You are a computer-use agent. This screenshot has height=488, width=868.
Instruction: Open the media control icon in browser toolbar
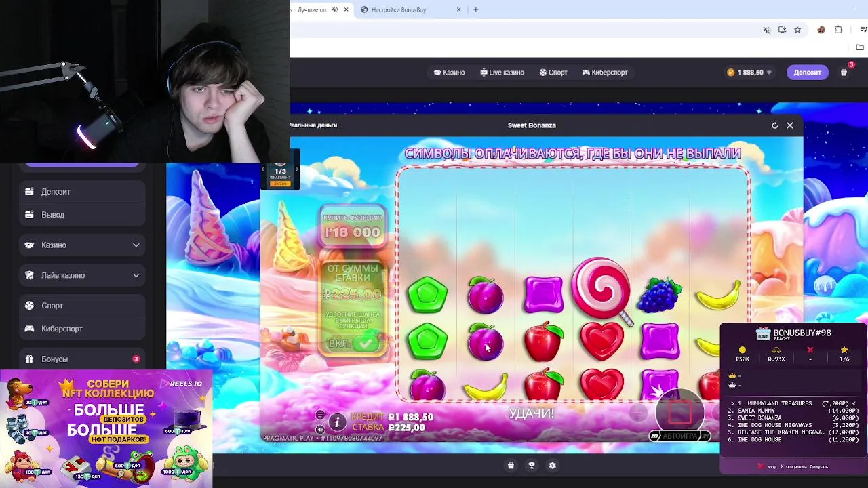(863, 30)
